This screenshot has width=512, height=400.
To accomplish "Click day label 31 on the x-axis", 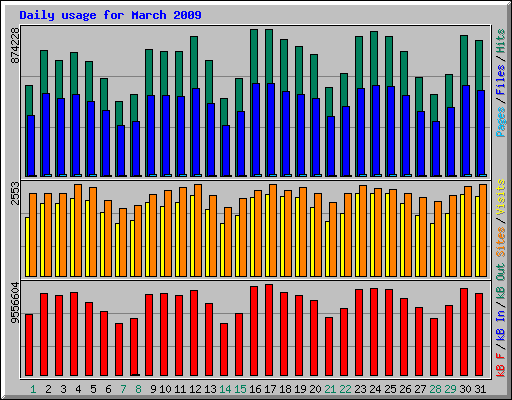I will (480, 389).
